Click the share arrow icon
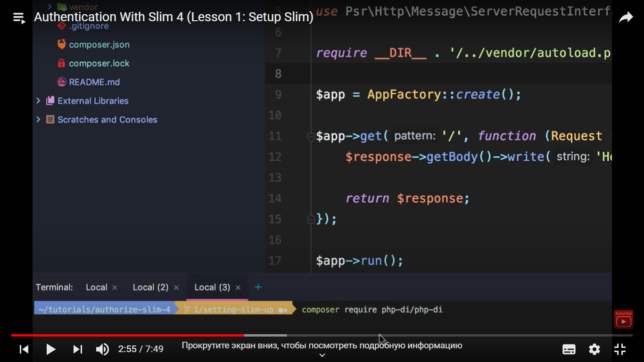The image size is (644, 362). coord(626,18)
